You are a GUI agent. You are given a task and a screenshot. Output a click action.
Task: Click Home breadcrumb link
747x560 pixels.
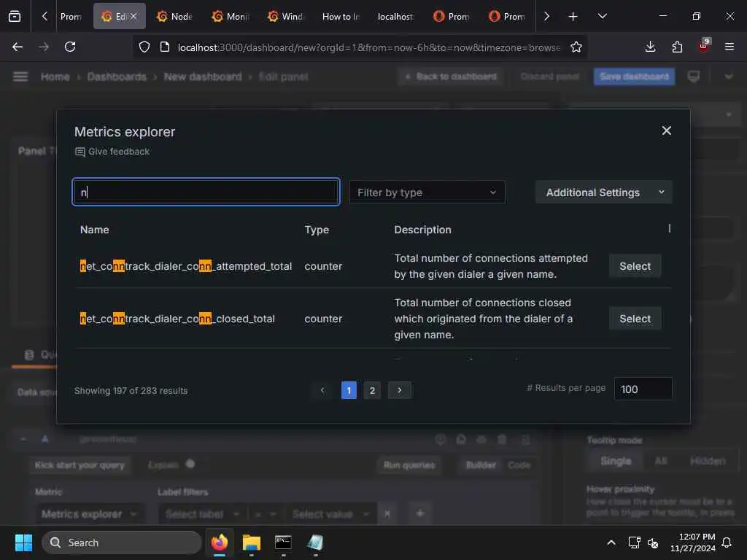55,77
